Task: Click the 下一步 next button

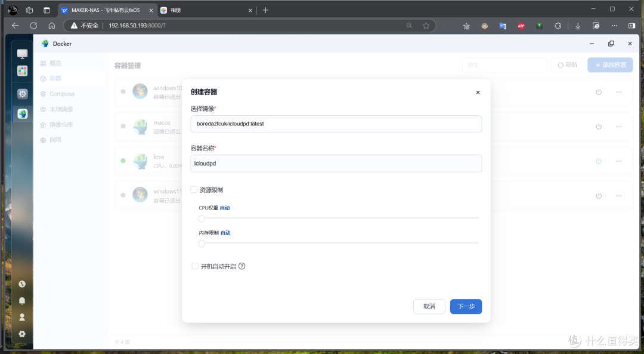Action: point(466,306)
